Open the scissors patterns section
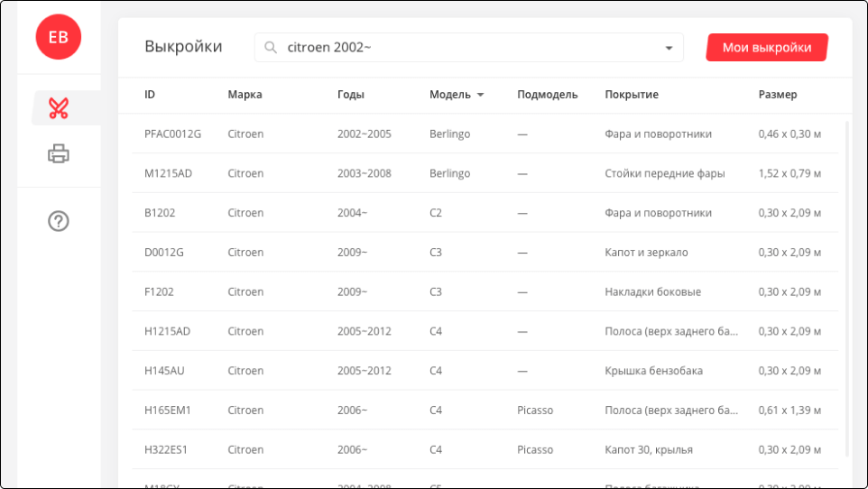Viewport: 868px width, 489px height. [59, 108]
